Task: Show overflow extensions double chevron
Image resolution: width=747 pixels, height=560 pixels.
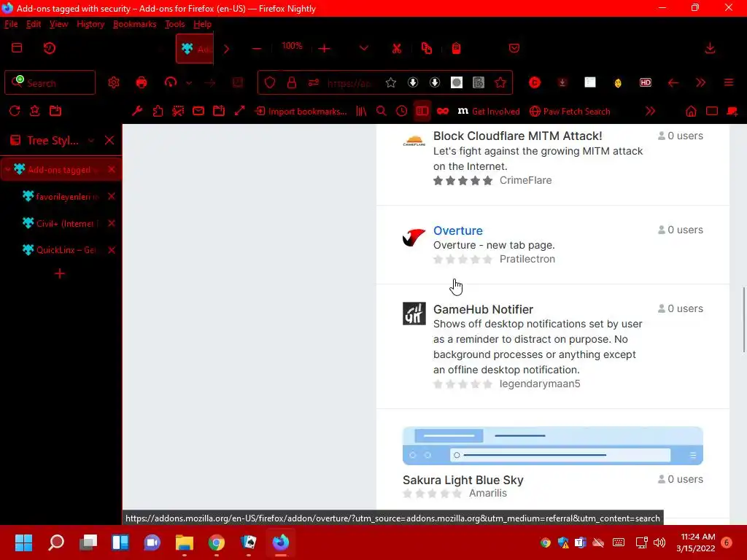Action: [x=700, y=83]
